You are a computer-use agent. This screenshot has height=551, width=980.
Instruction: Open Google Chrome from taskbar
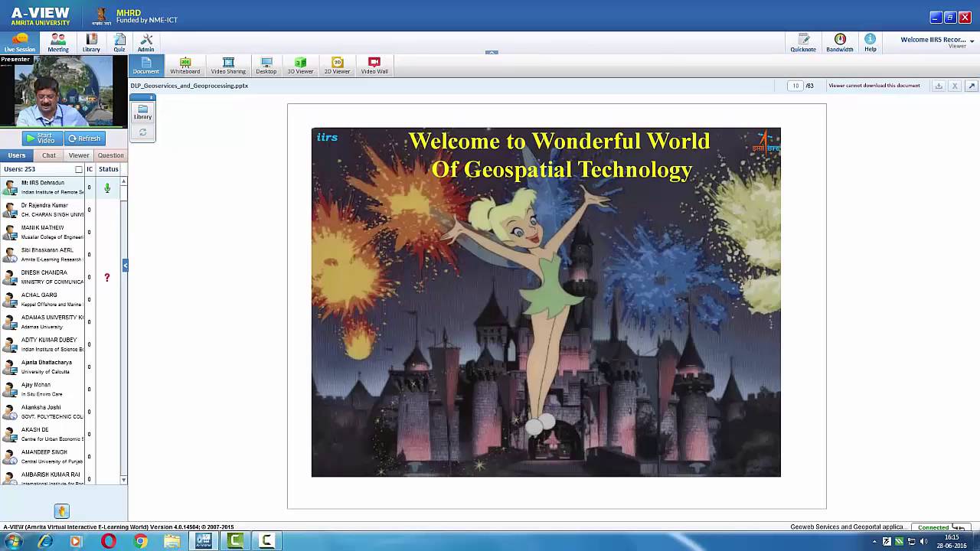click(140, 541)
